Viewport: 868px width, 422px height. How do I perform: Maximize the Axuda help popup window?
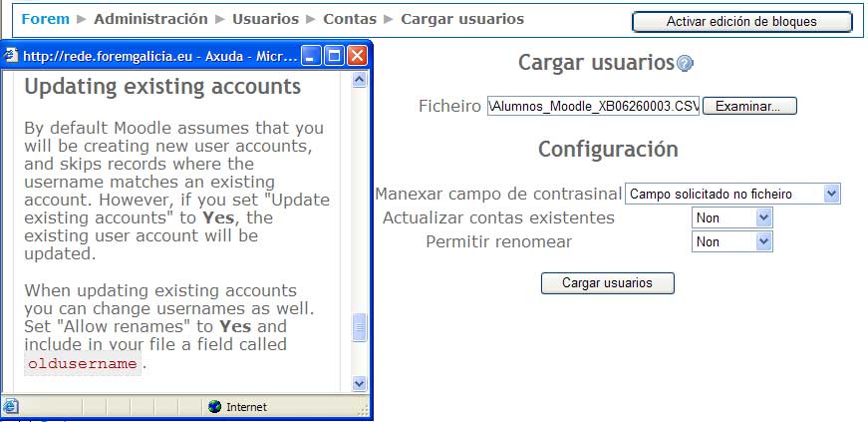click(334, 56)
